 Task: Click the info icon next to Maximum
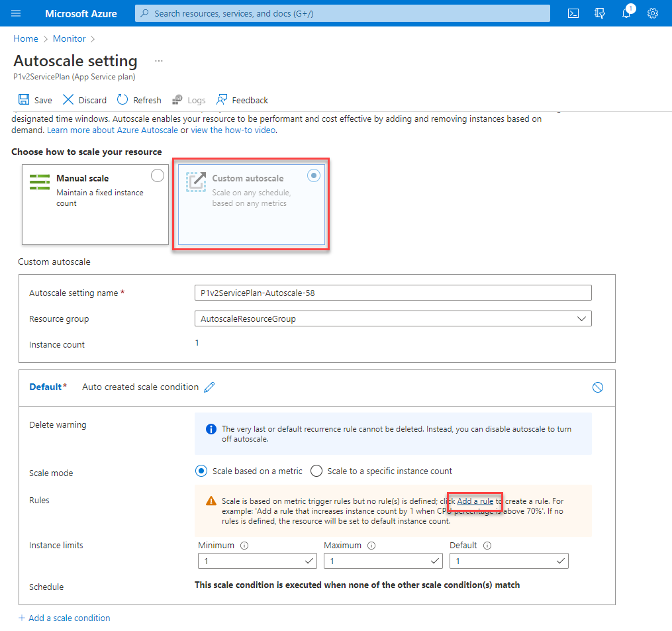pyautogui.click(x=371, y=546)
